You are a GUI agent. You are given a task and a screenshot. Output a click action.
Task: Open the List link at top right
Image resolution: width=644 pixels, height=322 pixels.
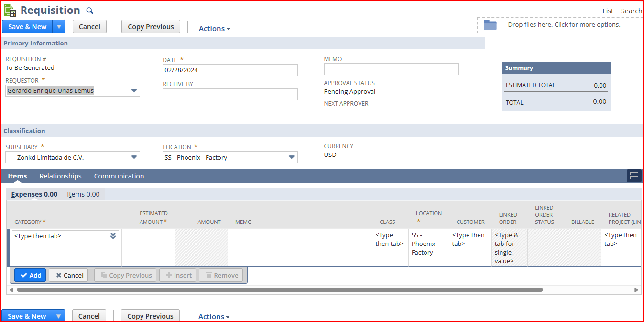pos(608,11)
